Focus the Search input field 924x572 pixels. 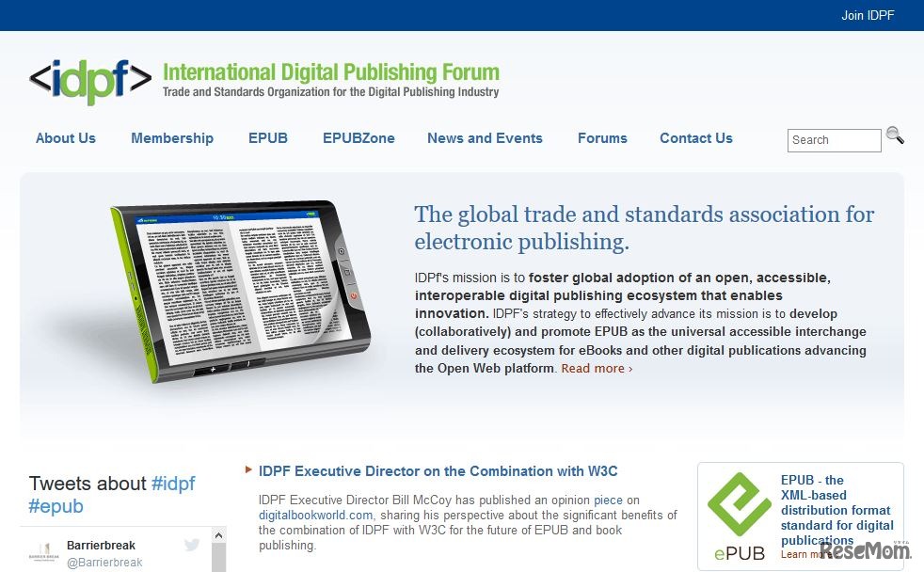(834, 140)
